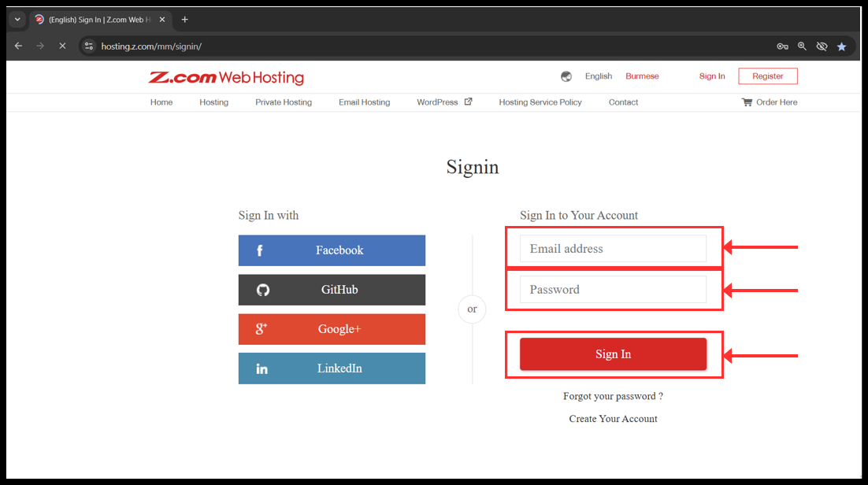Screen dimensions: 868x485
Task: Click Create Your Account link
Action: pos(613,419)
